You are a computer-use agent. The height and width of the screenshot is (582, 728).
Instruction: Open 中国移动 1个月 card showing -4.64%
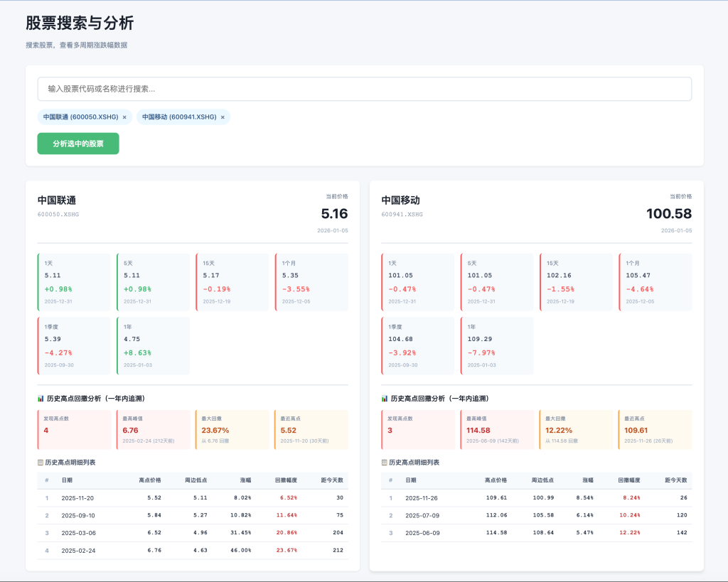655,282
